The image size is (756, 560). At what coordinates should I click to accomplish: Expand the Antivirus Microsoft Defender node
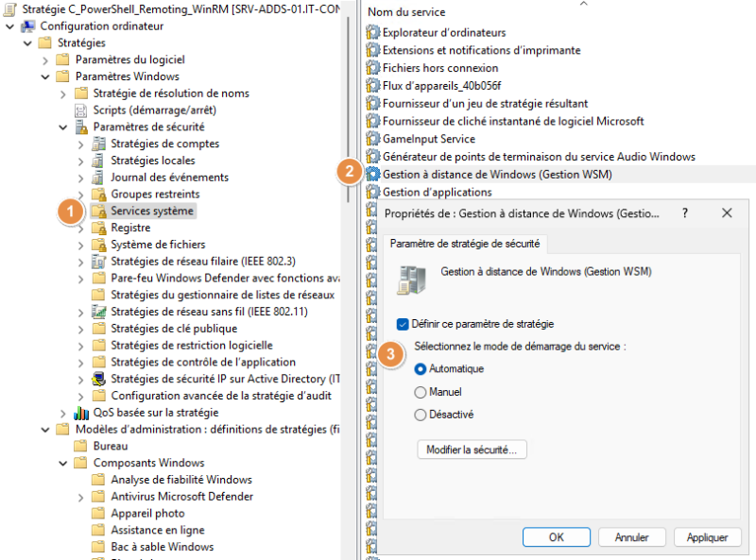pos(80,498)
